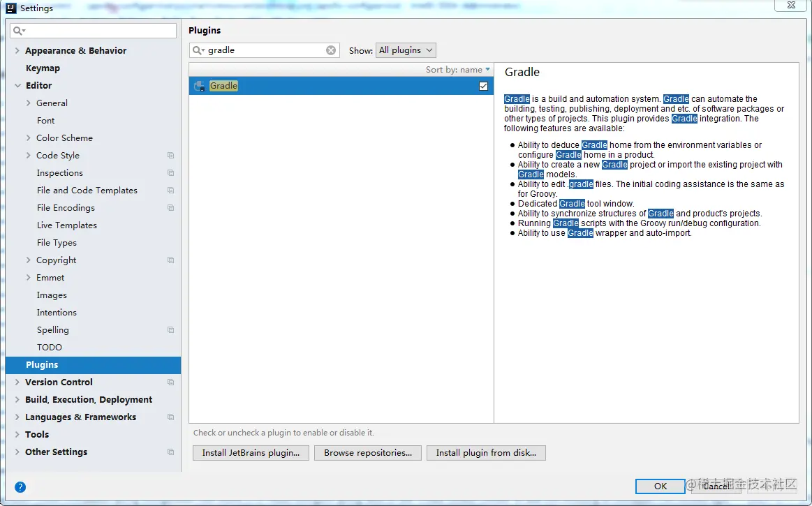The width and height of the screenshot is (812, 506).
Task: Focus the plugin search field containing gradle
Action: click(x=264, y=50)
